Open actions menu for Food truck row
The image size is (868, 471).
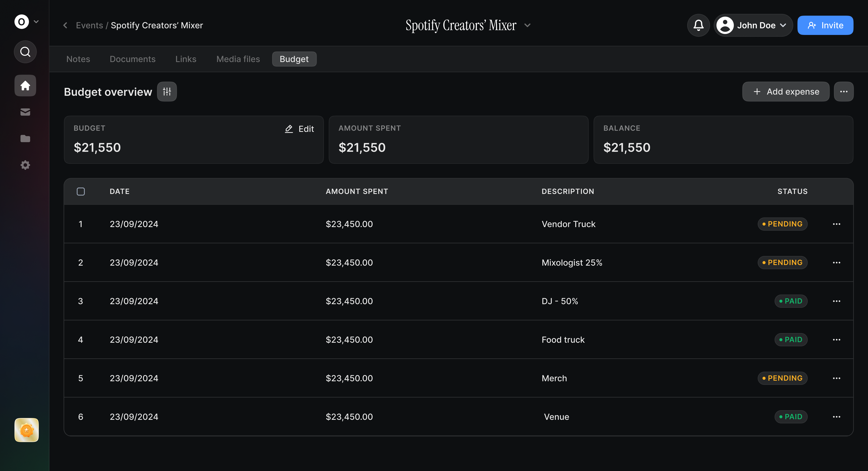[x=836, y=340]
